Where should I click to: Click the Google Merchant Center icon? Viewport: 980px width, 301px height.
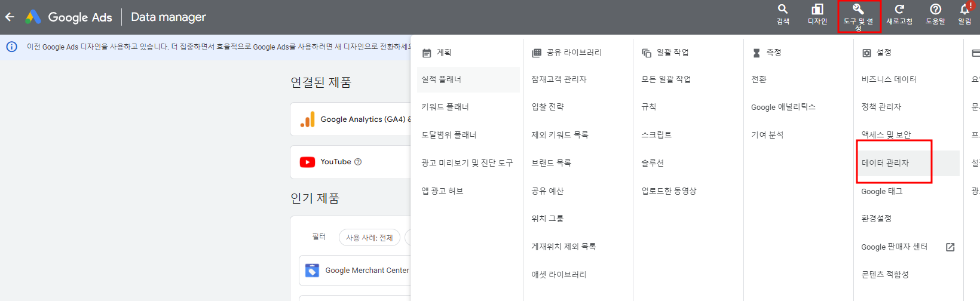(312, 271)
